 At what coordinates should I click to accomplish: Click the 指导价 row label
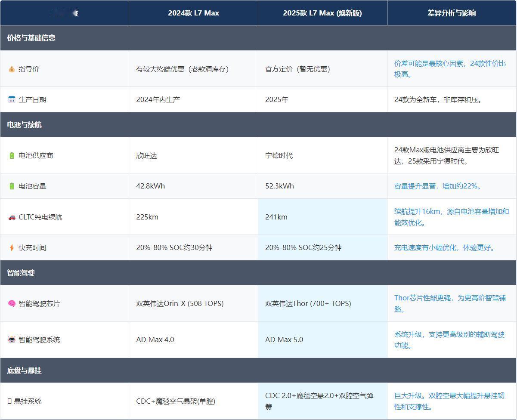click(x=29, y=69)
